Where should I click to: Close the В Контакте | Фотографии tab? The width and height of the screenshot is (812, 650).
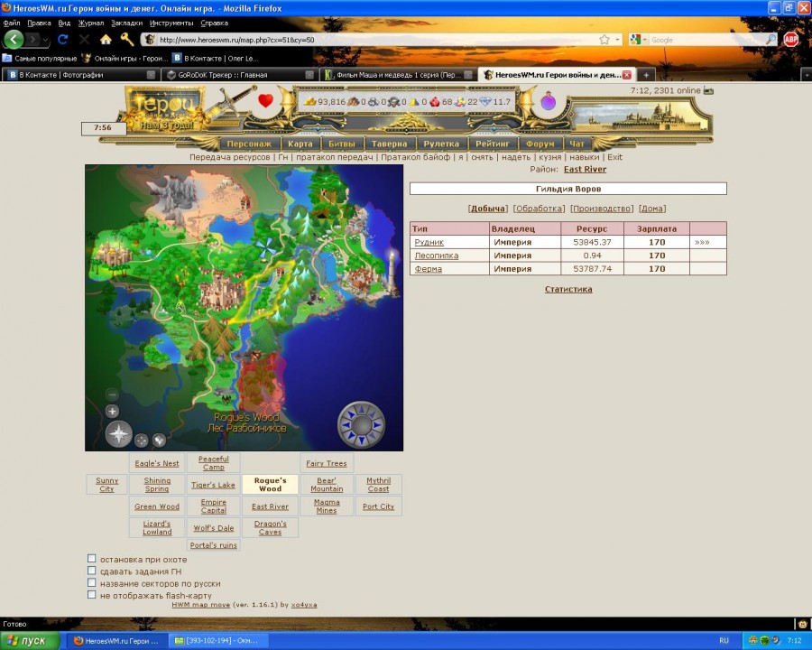[151, 75]
